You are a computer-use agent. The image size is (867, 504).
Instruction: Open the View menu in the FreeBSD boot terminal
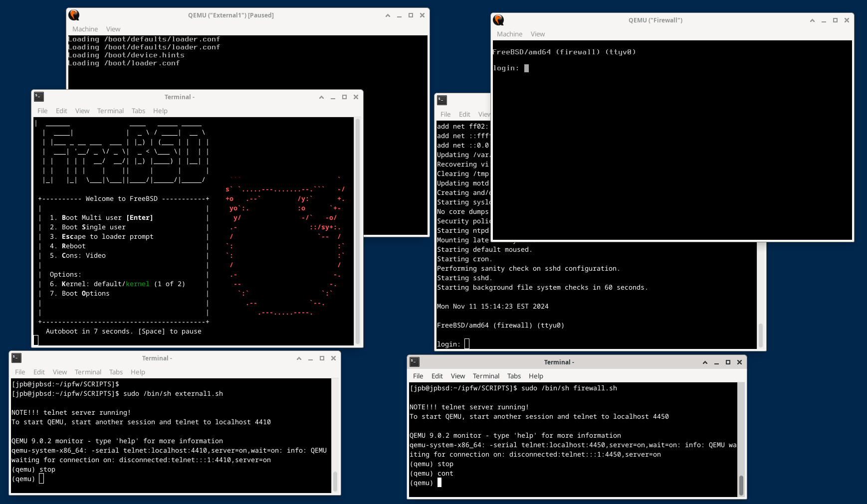(82, 111)
